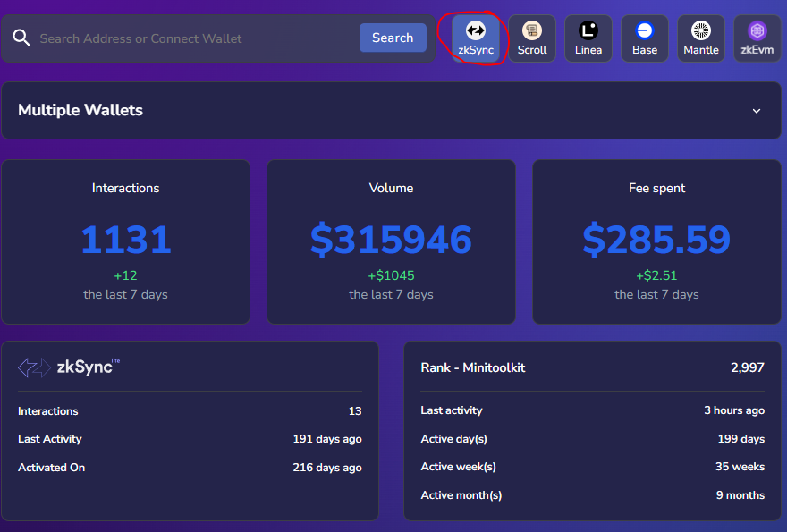Image resolution: width=787 pixels, height=532 pixels.
Task: Click the Interactions value 1131
Action: tap(125, 240)
